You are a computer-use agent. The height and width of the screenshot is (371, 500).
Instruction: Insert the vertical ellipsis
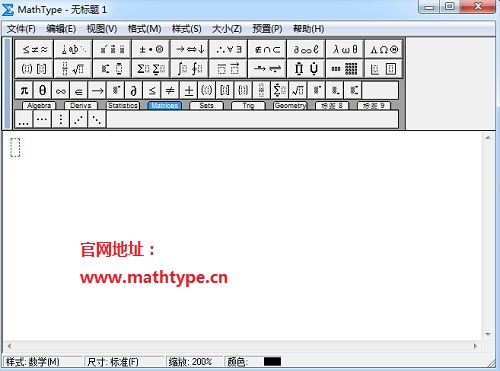[x=61, y=119]
